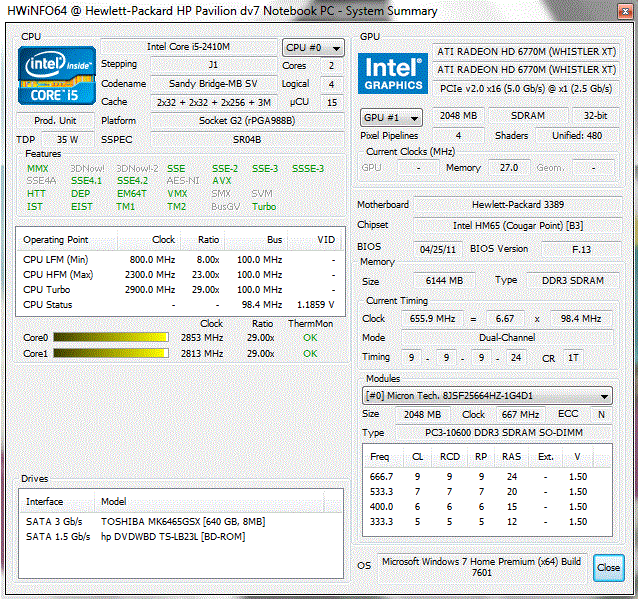This screenshot has height=600, width=639.
Task: Click the 667 MHz module clock value
Action: tap(520, 415)
